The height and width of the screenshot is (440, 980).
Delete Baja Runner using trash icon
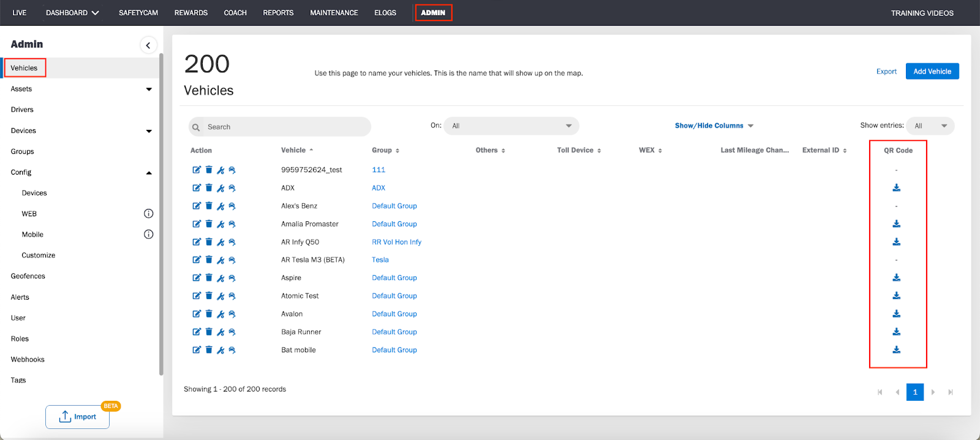209,332
